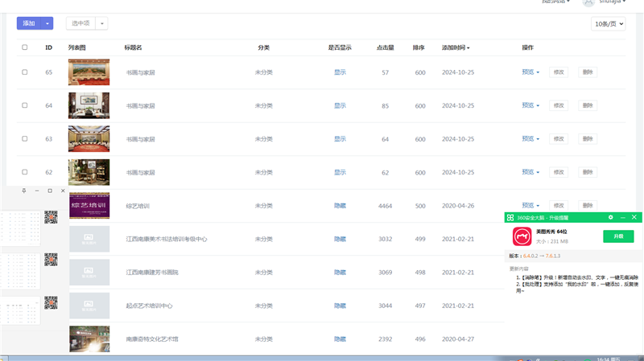Toggle the select-all checkbox in table header
This screenshot has width=644, height=361.
click(25, 47)
